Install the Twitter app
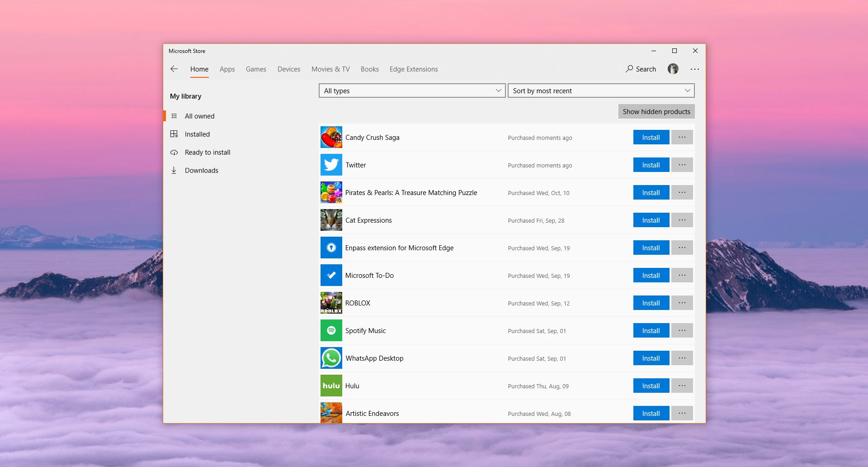 651,165
